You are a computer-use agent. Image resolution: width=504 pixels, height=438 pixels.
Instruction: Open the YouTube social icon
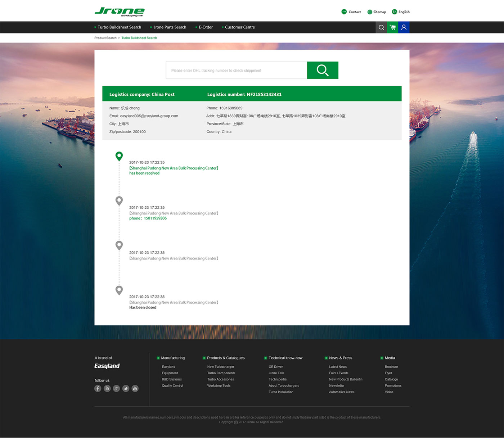(x=135, y=388)
